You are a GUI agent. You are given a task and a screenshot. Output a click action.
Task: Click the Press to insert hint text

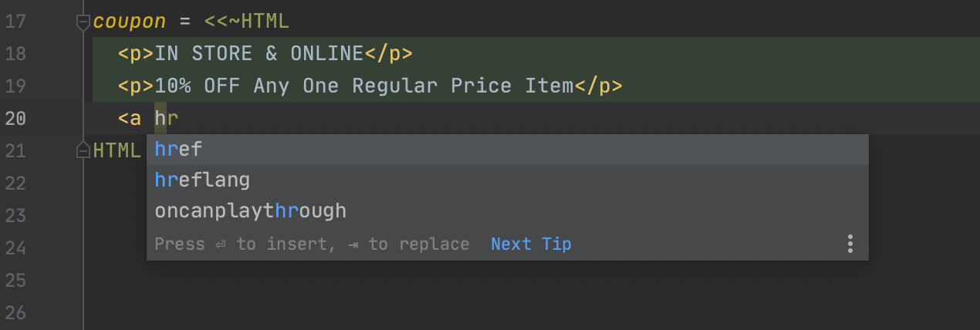(312, 244)
